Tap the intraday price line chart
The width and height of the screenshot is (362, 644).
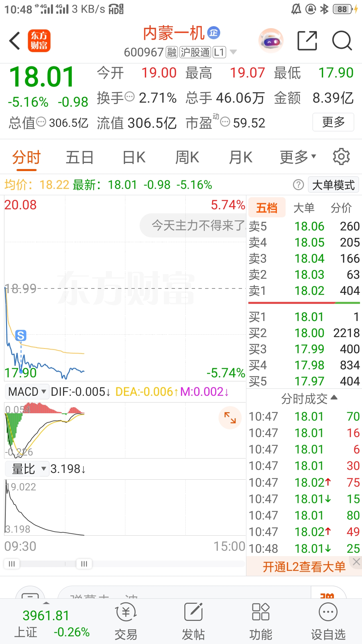pyautogui.click(x=125, y=288)
